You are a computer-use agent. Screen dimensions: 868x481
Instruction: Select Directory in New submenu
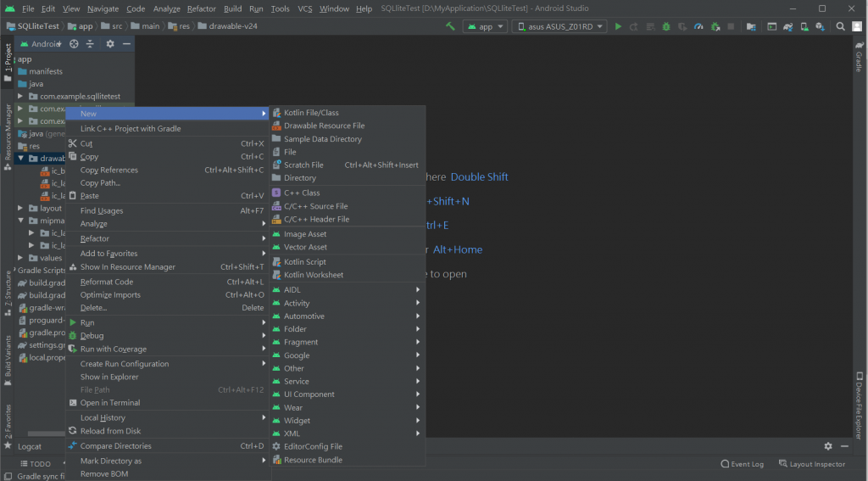[x=347, y=178]
